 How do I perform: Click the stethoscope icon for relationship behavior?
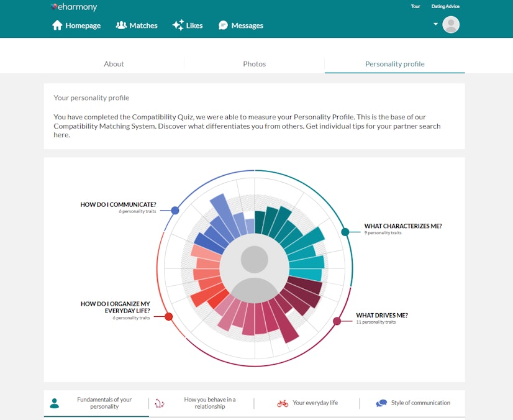tap(160, 403)
